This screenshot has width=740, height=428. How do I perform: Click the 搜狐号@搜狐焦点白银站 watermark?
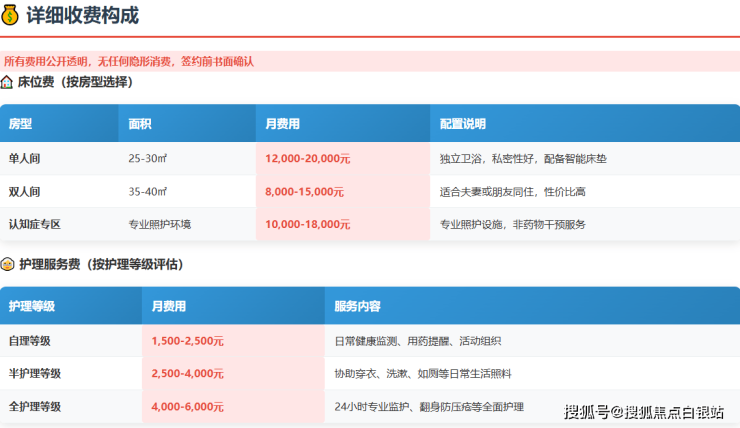[644, 412]
